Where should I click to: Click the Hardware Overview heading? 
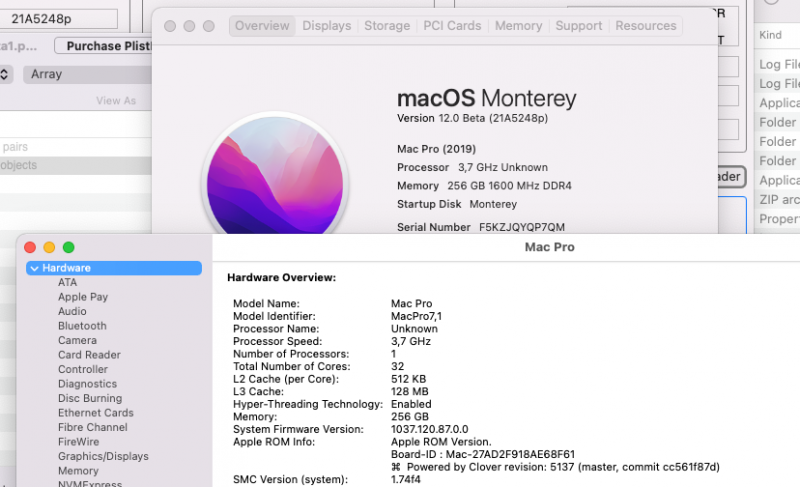pyautogui.click(x=281, y=277)
